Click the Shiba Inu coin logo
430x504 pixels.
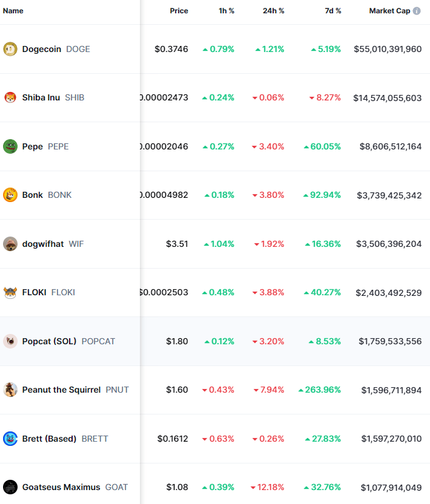pyautogui.click(x=10, y=97)
